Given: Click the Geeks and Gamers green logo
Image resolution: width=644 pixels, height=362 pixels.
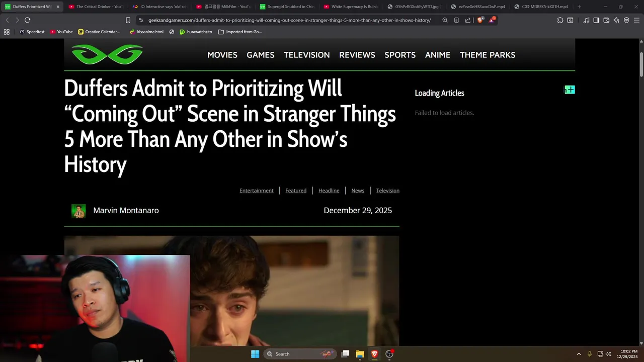Looking at the screenshot, I should coord(107,54).
